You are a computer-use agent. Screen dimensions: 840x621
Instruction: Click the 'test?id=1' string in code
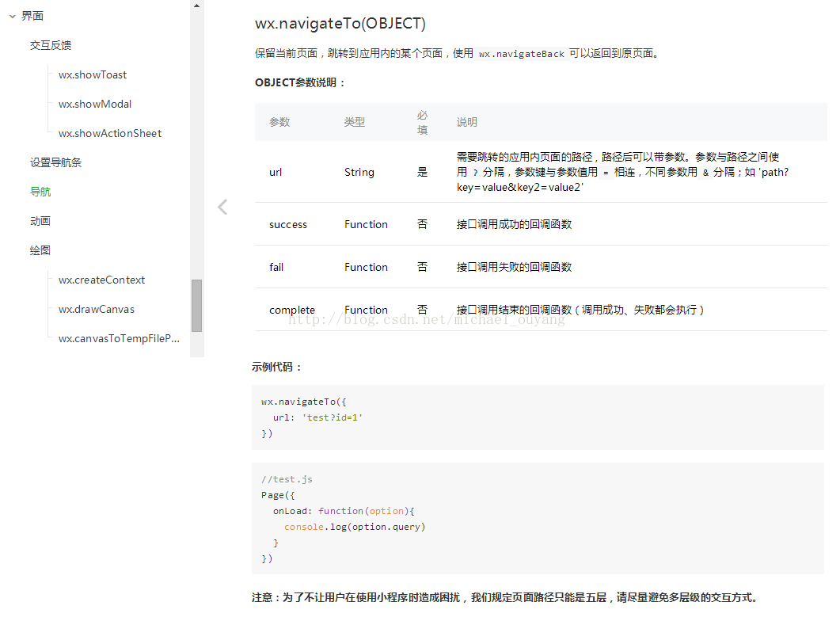(x=333, y=417)
